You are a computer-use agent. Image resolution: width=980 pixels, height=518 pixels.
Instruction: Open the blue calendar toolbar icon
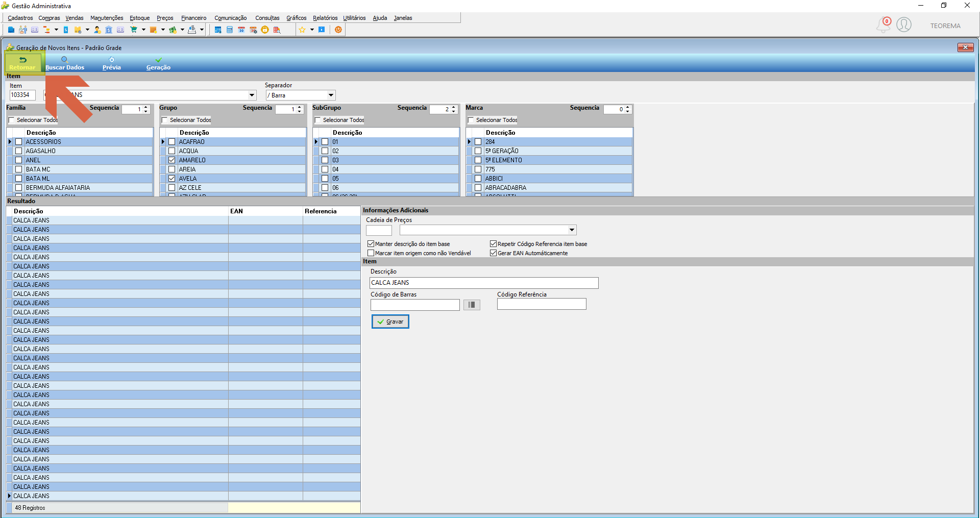coord(218,30)
